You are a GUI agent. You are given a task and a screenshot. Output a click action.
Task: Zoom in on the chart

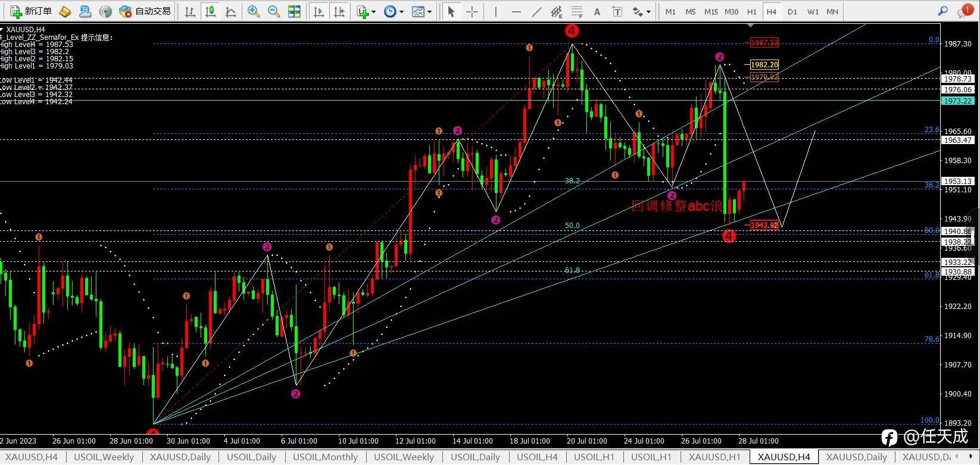(254, 11)
